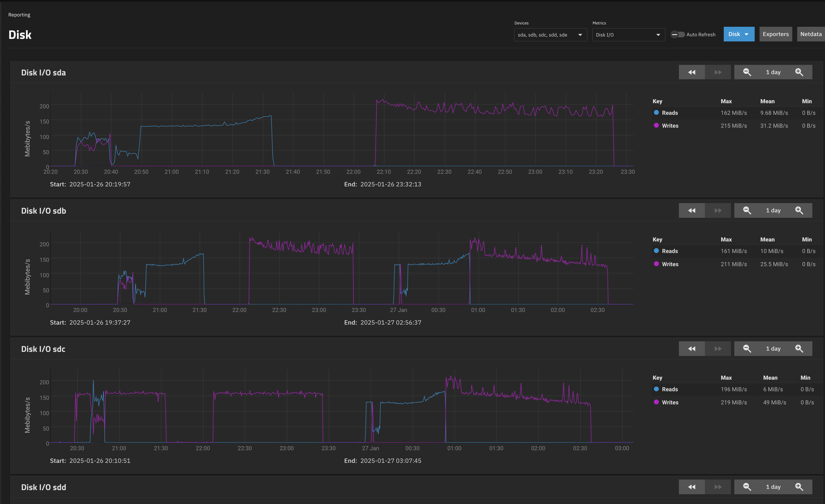825x504 pixels.
Task: Zoom in the Disk I/O sdc chart
Action: pyautogui.click(x=799, y=349)
